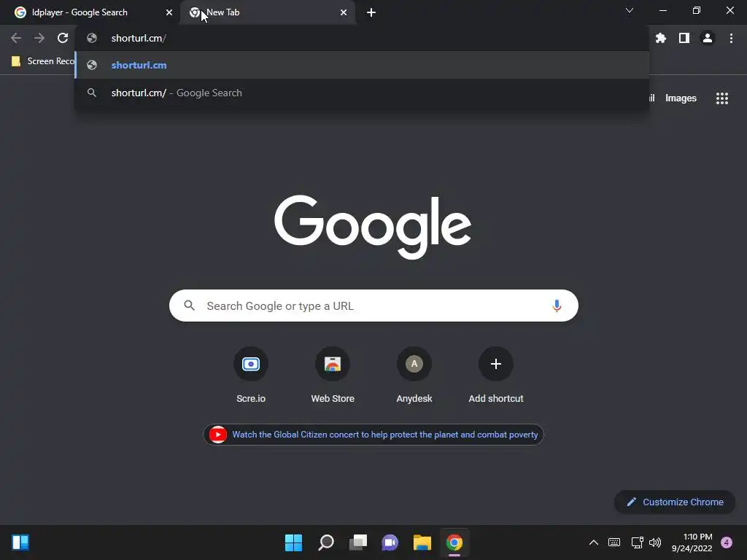Open the Google apps grid
This screenshot has height=560, width=747.
point(722,98)
